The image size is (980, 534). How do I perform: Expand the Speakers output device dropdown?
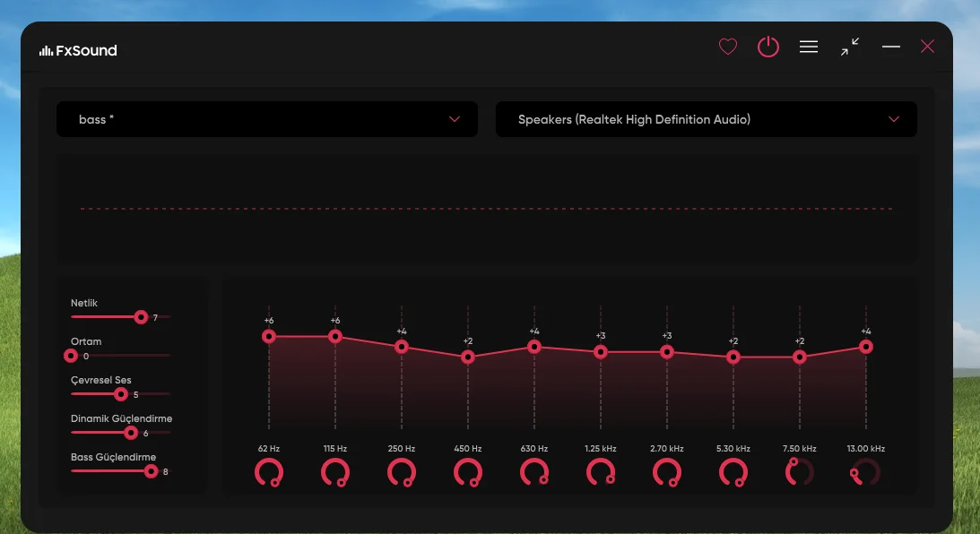(x=707, y=119)
